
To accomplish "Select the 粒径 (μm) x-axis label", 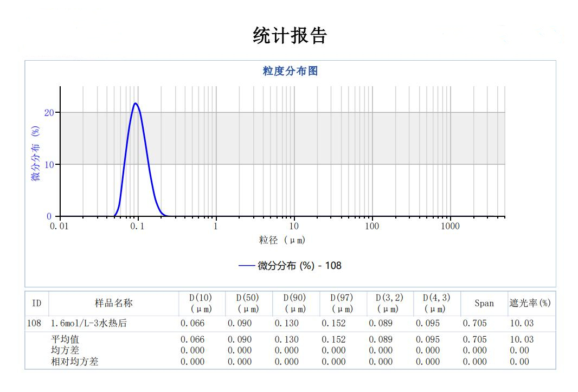I will click(x=282, y=240).
